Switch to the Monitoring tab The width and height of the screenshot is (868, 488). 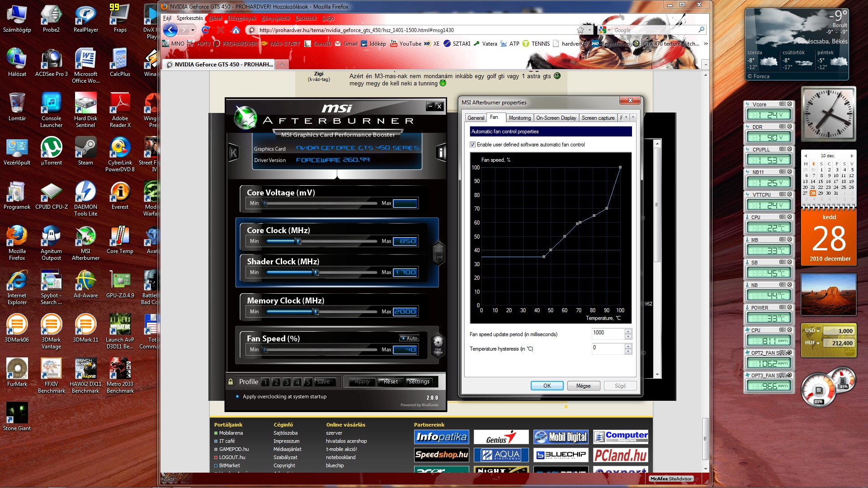point(520,118)
